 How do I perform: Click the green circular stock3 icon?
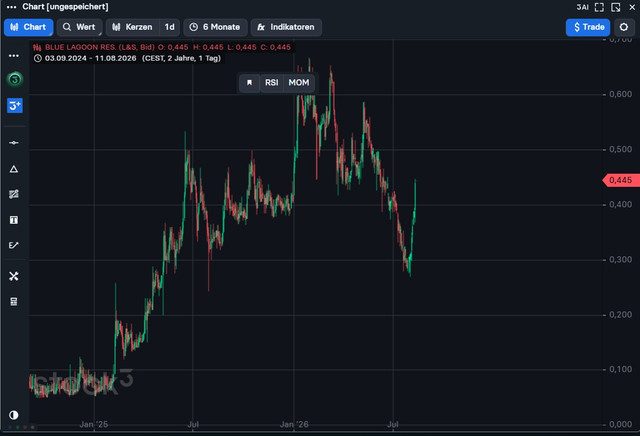tap(15, 79)
